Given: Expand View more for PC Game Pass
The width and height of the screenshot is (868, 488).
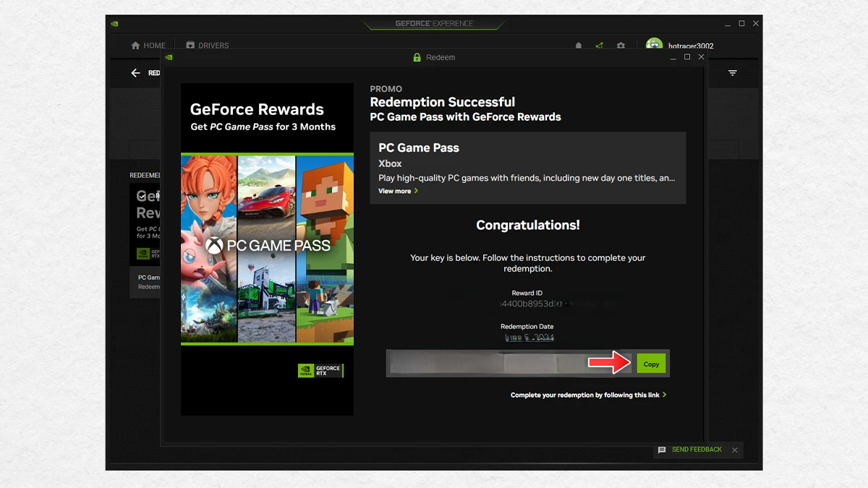Looking at the screenshot, I should point(398,191).
